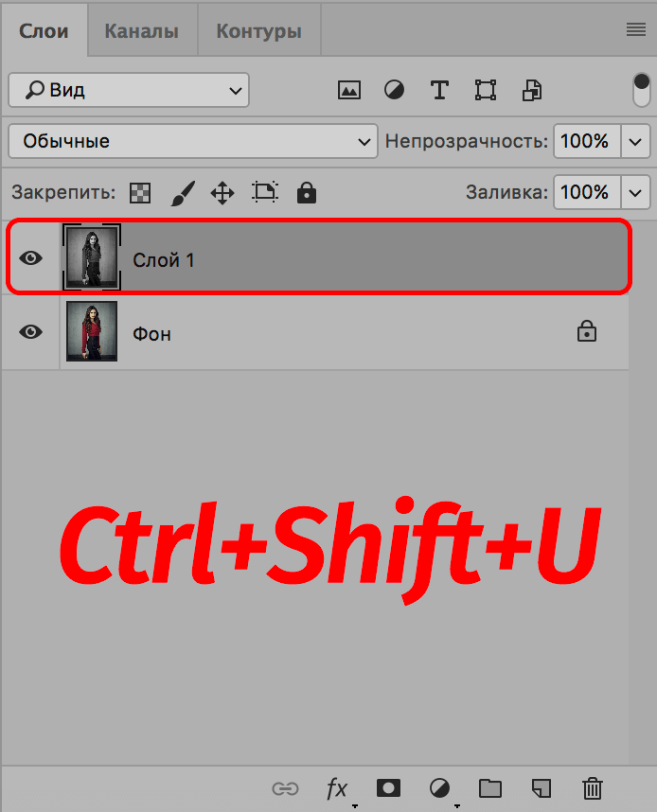Open the Вид filter type dropdown
657x812 pixels.
(129, 91)
